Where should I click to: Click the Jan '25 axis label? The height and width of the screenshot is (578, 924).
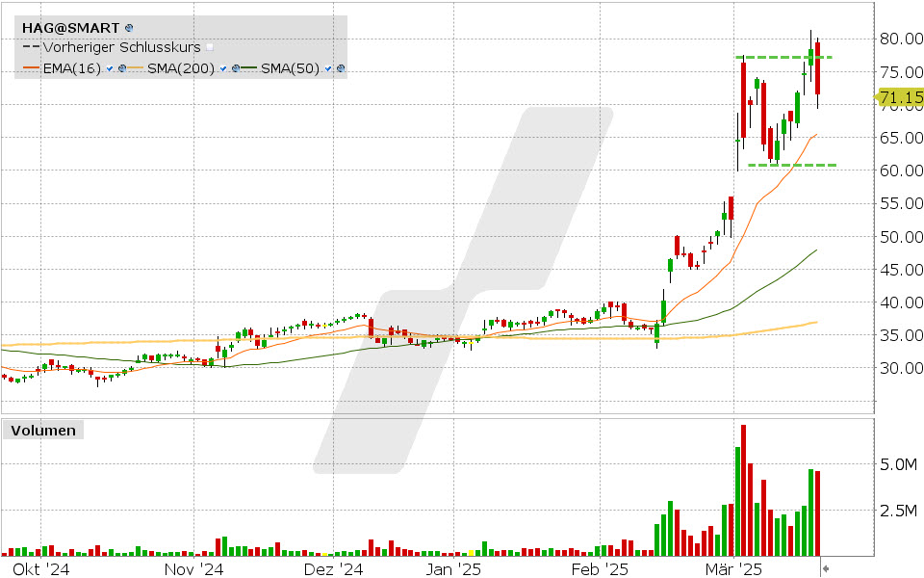(x=453, y=569)
